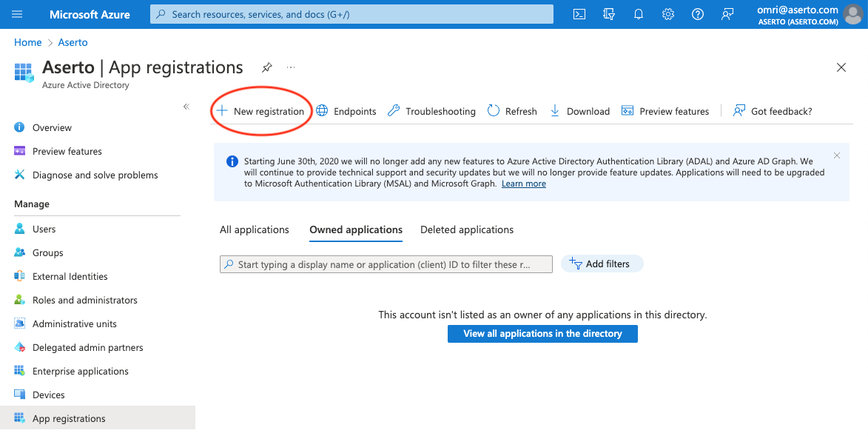Click New registration
Screen dimensions: 868x436
[260, 111]
